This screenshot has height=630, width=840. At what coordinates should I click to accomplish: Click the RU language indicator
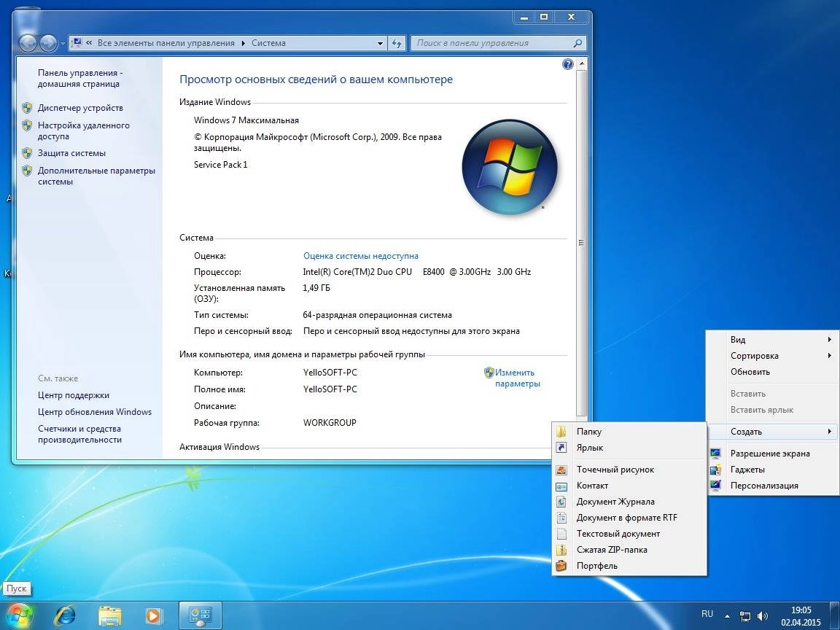coord(707,614)
